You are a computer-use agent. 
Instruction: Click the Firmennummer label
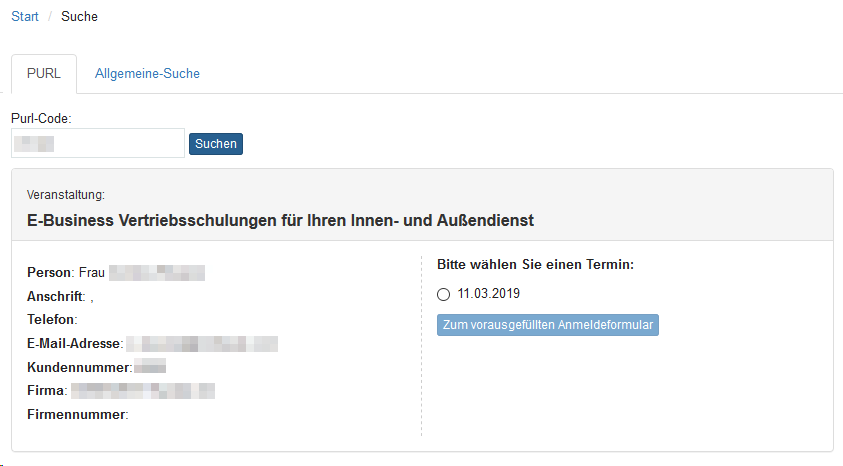click(76, 414)
